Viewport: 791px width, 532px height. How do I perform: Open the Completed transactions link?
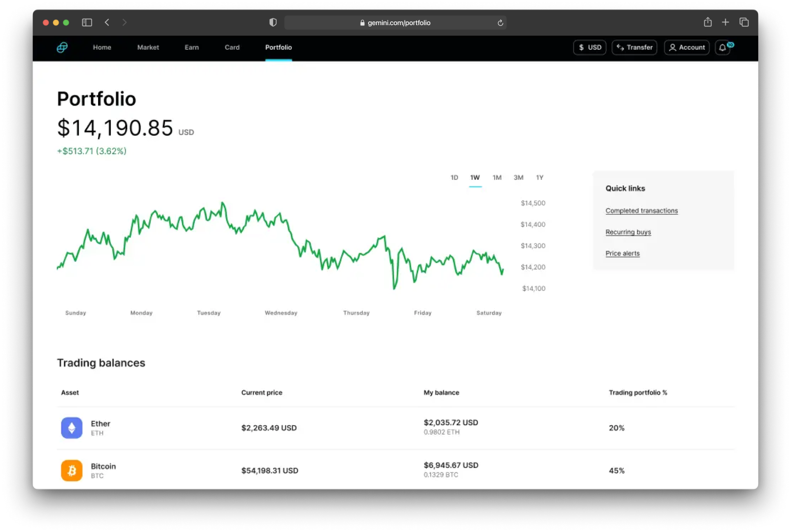(641, 211)
